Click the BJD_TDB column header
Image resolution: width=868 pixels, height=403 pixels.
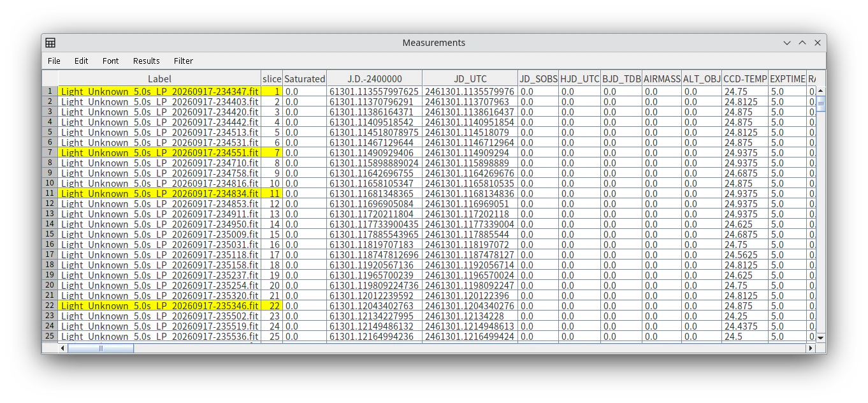621,79
